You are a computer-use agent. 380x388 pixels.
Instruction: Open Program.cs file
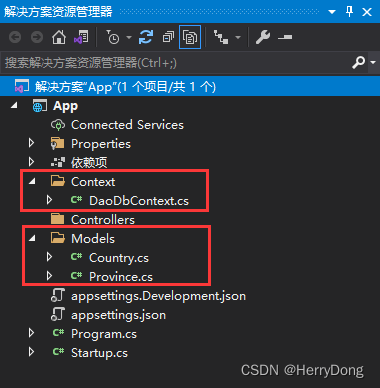[104, 334]
